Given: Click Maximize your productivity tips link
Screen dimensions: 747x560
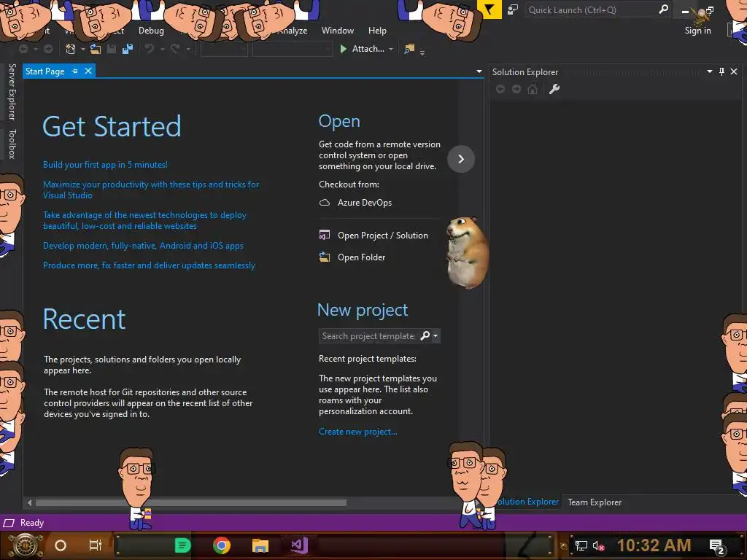Looking at the screenshot, I should 151,190.
